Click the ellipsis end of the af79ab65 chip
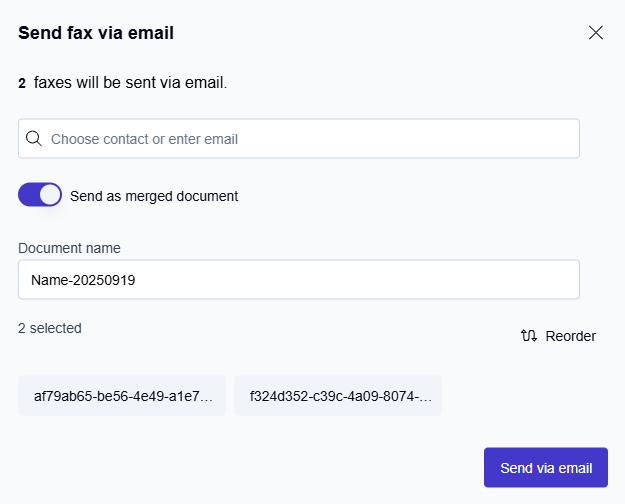 [207, 396]
